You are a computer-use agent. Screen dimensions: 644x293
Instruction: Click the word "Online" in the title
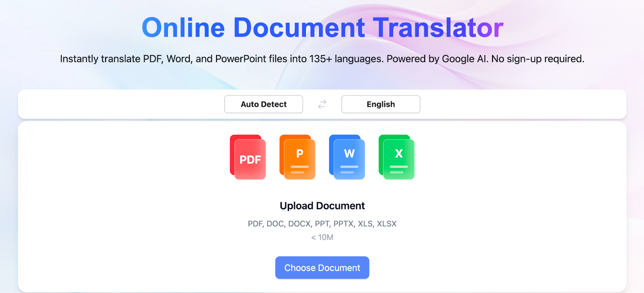click(x=183, y=28)
